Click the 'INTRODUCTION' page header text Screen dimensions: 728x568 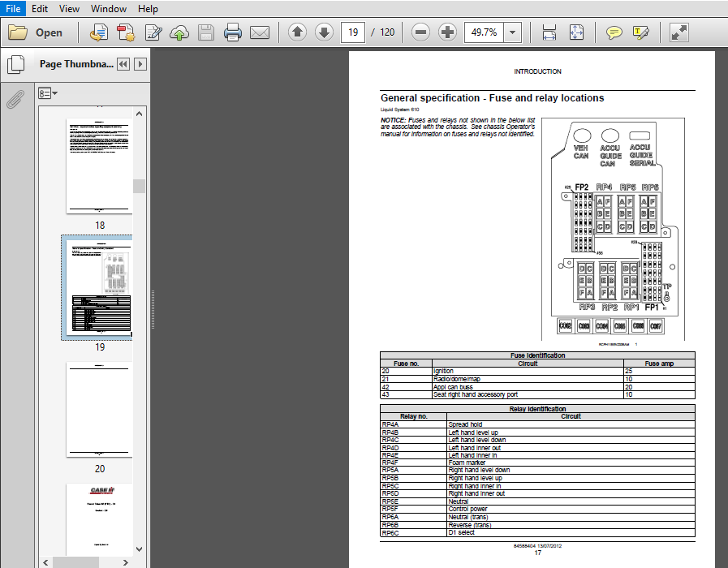point(537,71)
